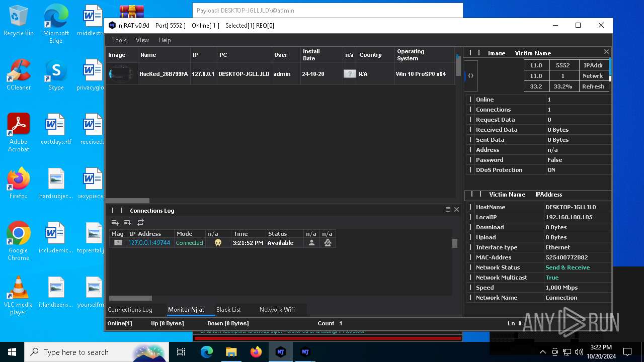644x362 pixels.
Task: Click the unknown flag icon in Connections Log row
Action: 118,243
